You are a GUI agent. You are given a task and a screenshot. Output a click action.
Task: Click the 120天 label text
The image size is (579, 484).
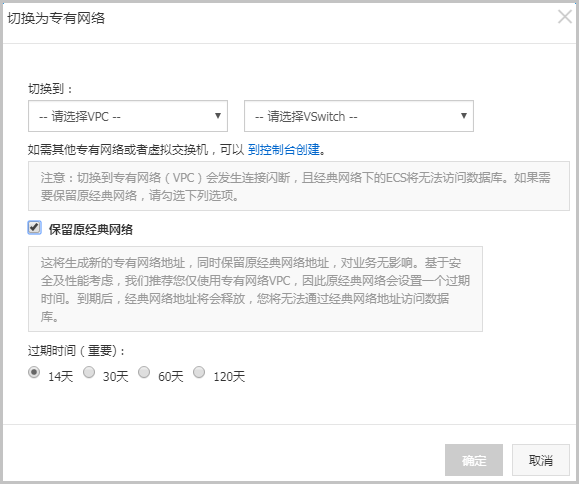click(229, 377)
